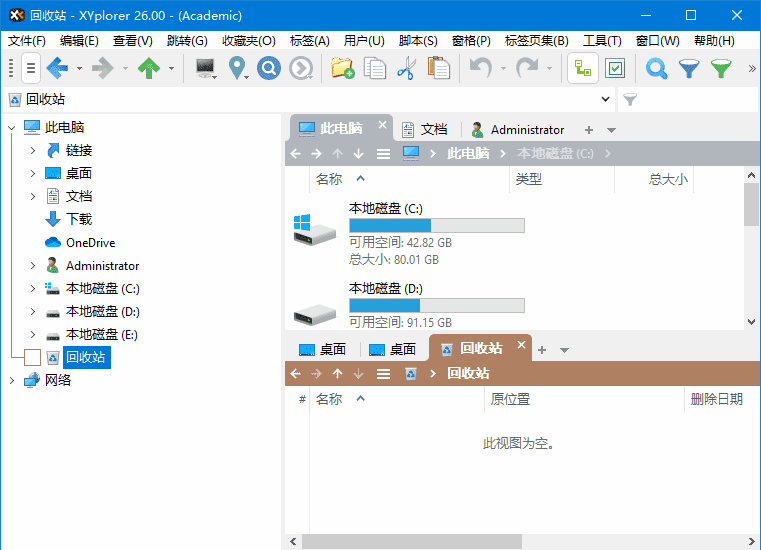Click the Redo toolbar icon

527,68
